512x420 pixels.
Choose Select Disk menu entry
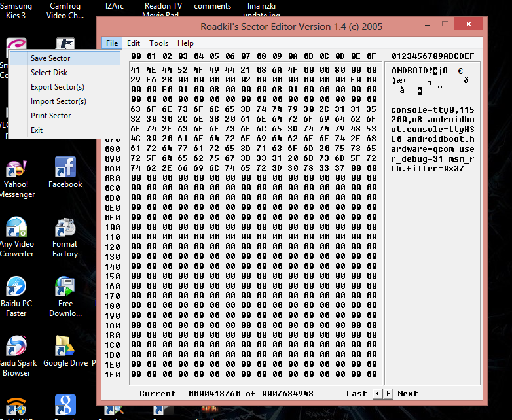65,73
